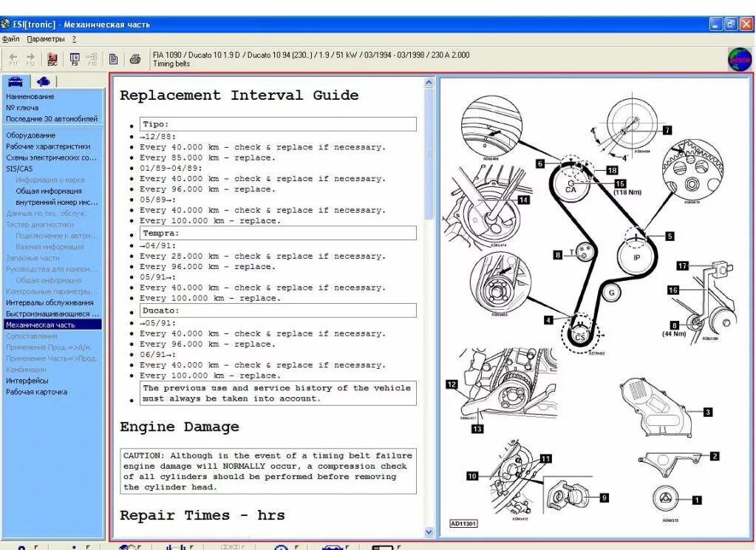Click the IP injection pump sprocket
756x550 pixels.
click(x=637, y=257)
